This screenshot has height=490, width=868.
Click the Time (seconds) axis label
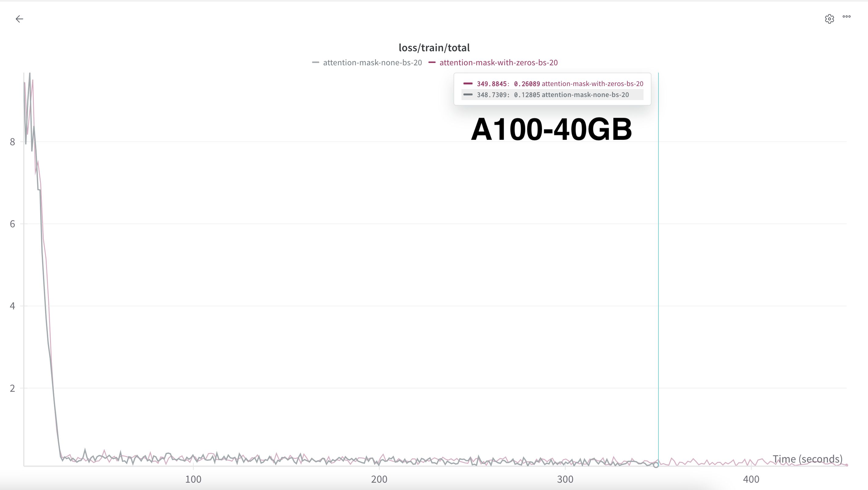coord(807,459)
